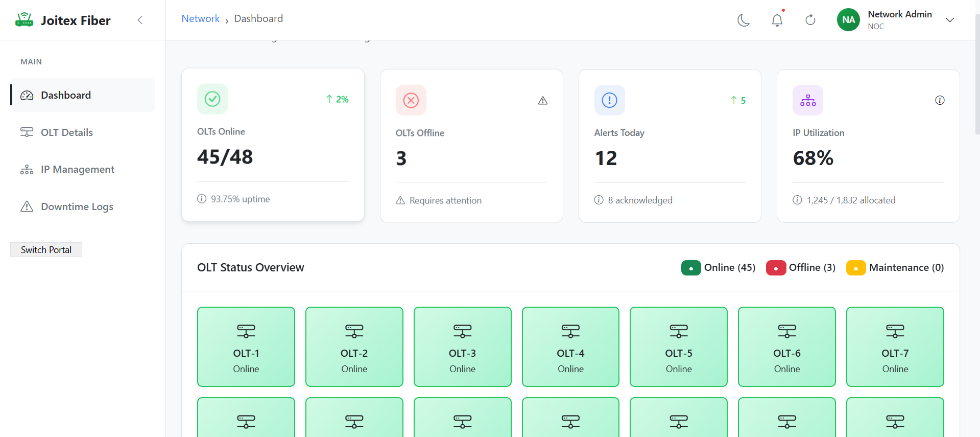980x437 pixels.
Task: Click the blue exclamation Alerts Today icon
Action: click(x=610, y=100)
